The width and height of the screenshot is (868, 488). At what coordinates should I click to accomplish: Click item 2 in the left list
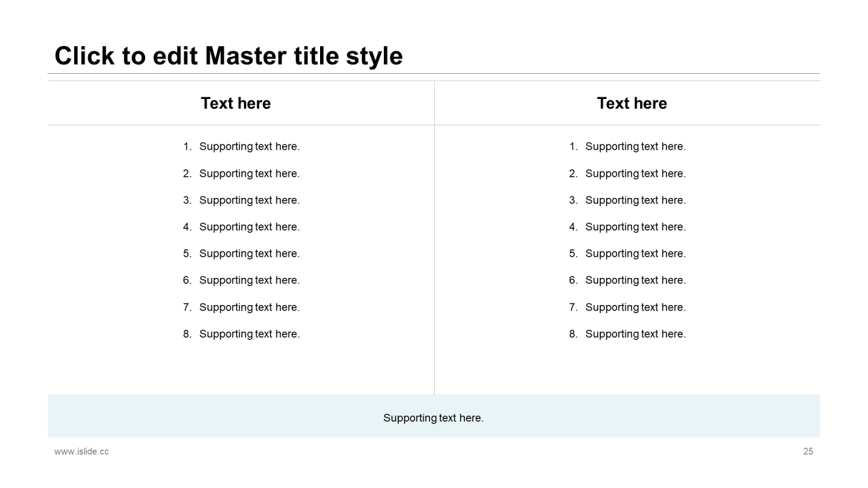coord(249,174)
